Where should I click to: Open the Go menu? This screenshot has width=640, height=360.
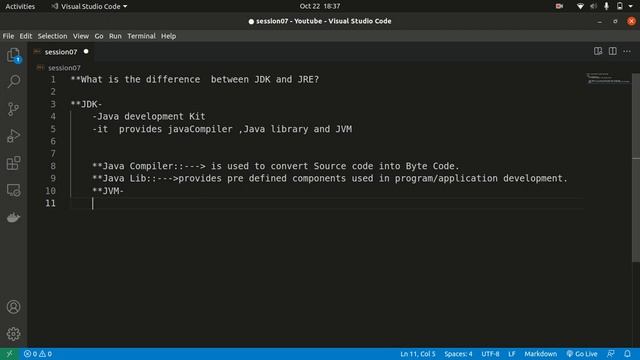pyautogui.click(x=99, y=36)
